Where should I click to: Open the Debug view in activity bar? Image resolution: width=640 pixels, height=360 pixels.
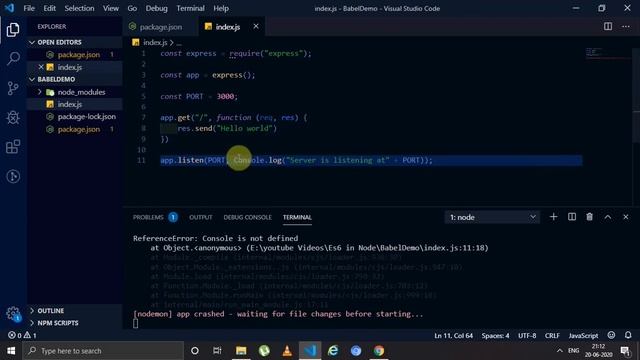pyautogui.click(x=13, y=118)
